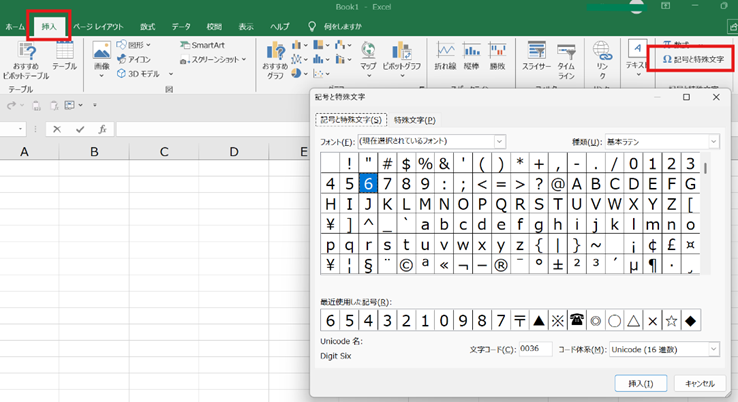This screenshot has height=402, width=738.
Task: Select the copyright © symbol in grid
Action: [x=406, y=265]
